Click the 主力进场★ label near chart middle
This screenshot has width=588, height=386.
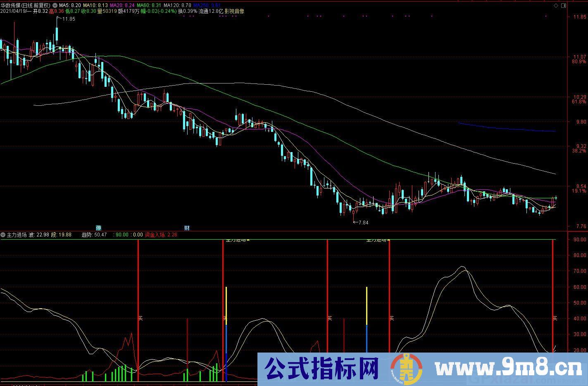(238, 240)
